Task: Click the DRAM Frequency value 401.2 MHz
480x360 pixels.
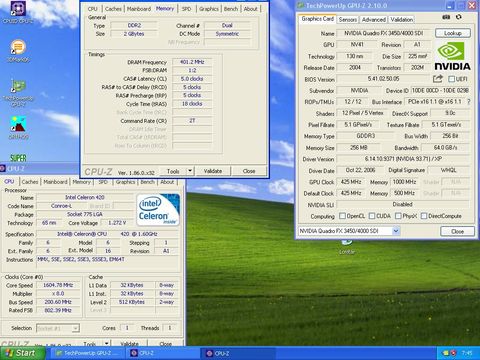Action: point(192,62)
